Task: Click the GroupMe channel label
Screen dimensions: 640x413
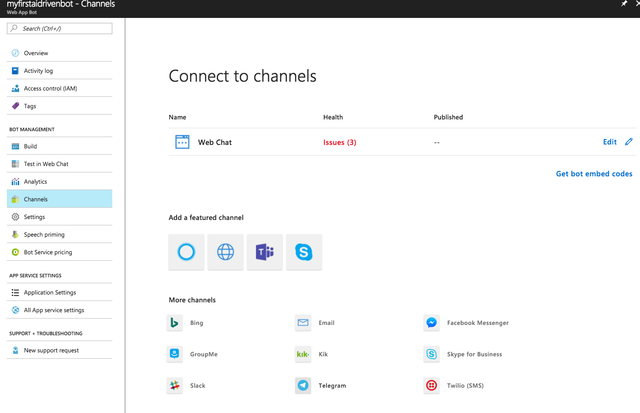Action: (x=204, y=354)
